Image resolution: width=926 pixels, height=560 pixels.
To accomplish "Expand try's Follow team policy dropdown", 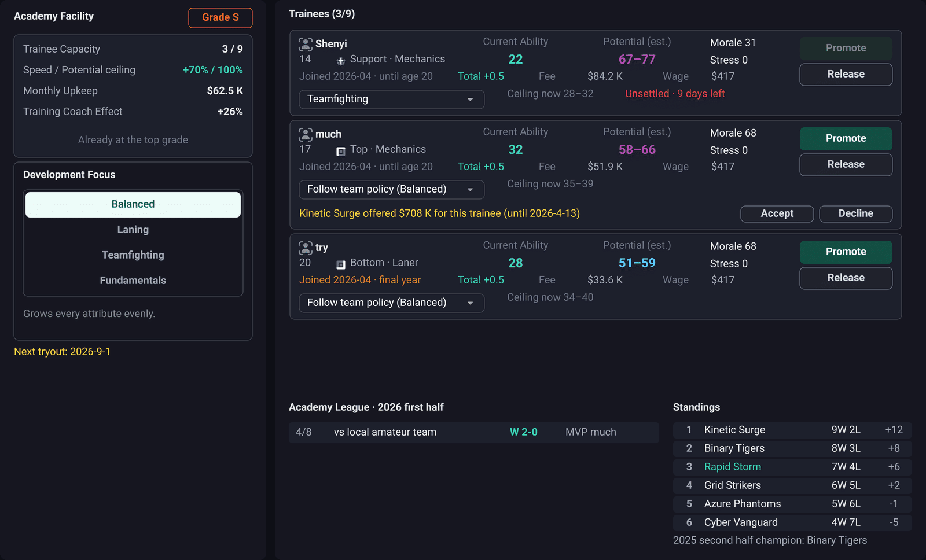I will [x=392, y=303].
